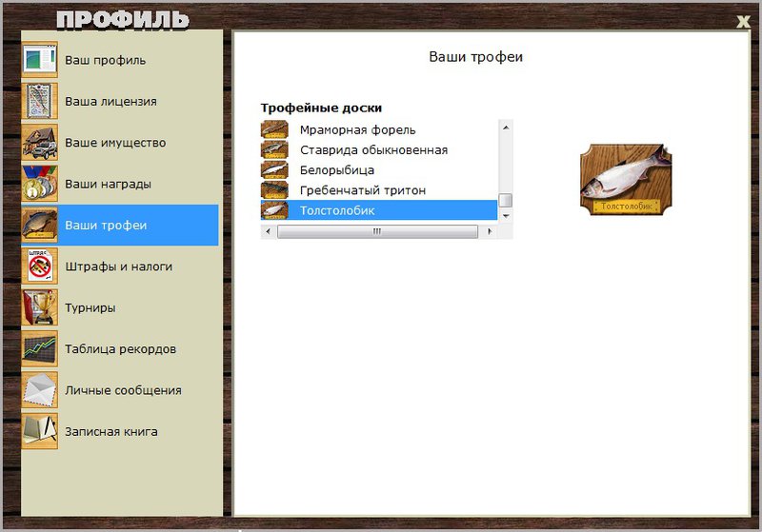Click the trophy list scroll down arrow
The image size is (762, 532).
click(506, 215)
